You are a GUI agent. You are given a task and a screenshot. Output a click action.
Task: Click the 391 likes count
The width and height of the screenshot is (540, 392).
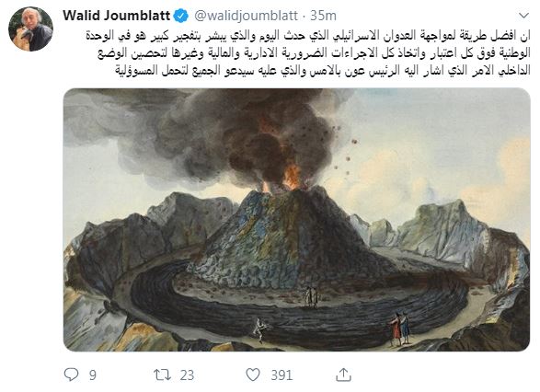coord(281,375)
